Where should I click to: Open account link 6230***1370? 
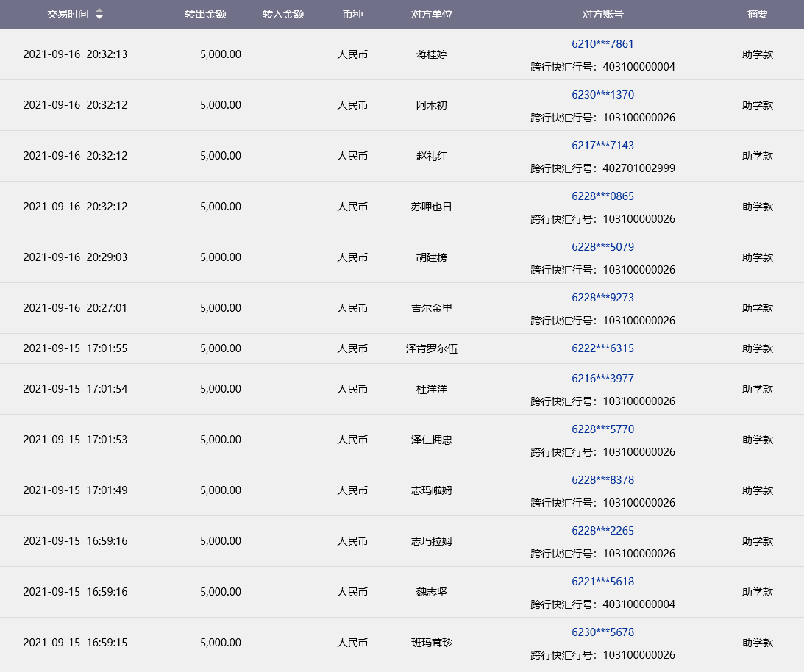coord(602,95)
